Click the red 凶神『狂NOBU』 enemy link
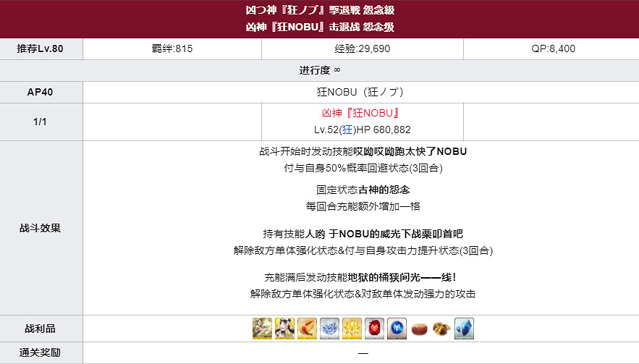Viewport: 639px width, 364px height. pos(360,113)
